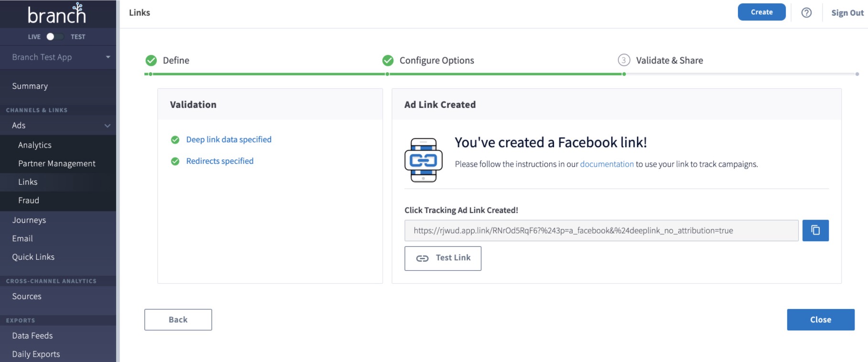This screenshot has height=362, width=868.
Task: Open Sources under Cross-Channel Analytics
Action: coord(27,297)
